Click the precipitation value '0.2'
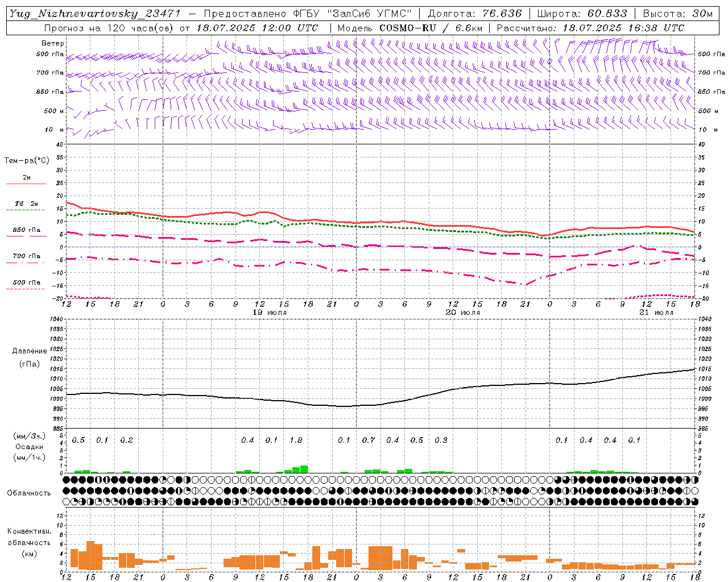Screen dimensions: 728x582 pyautogui.click(x=126, y=440)
